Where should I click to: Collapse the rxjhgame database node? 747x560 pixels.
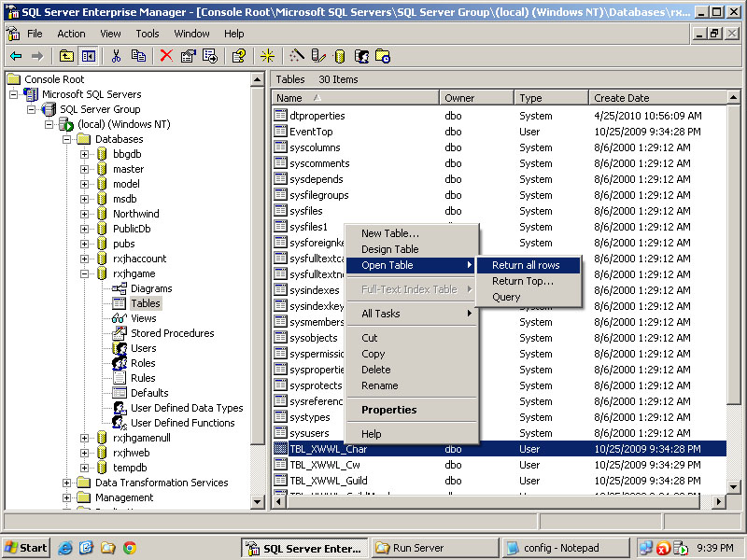click(84, 273)
